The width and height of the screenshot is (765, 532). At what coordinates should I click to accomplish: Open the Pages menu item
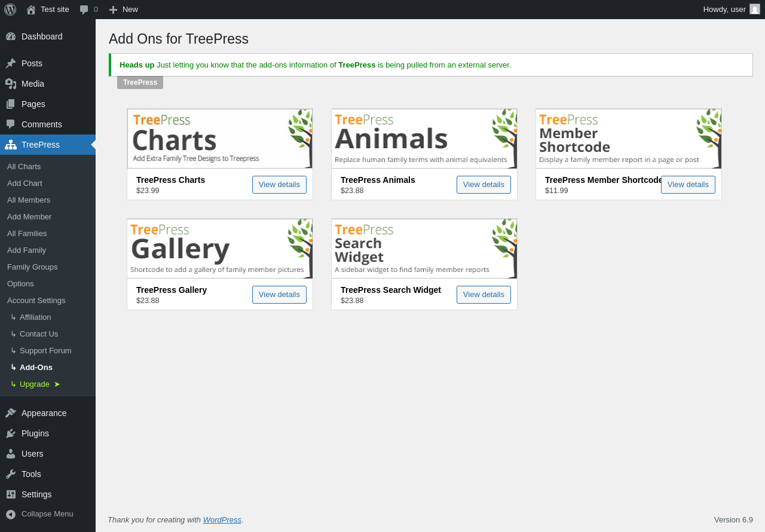click(x=48, y=104)
